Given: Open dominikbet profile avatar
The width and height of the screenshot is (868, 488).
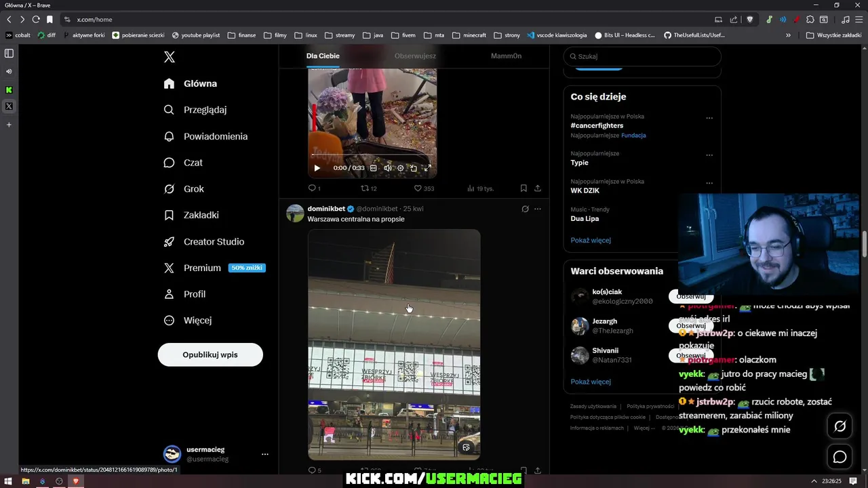Looking at the screenshot, I should [295, 213].
